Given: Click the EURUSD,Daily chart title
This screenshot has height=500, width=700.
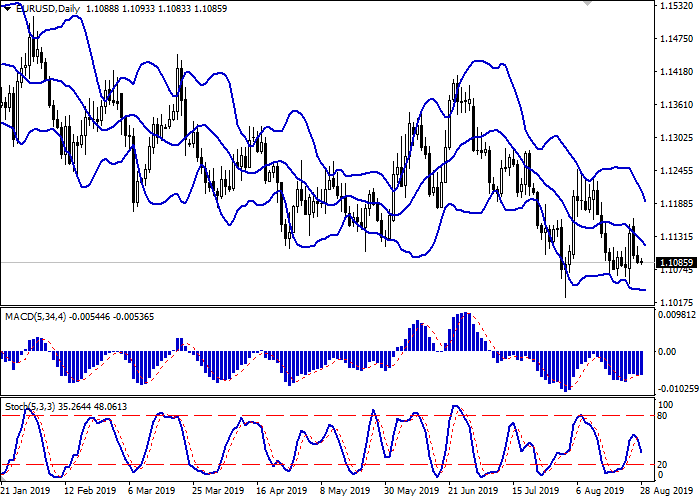Looking at the screenshot, I should (x=47, y=9).
